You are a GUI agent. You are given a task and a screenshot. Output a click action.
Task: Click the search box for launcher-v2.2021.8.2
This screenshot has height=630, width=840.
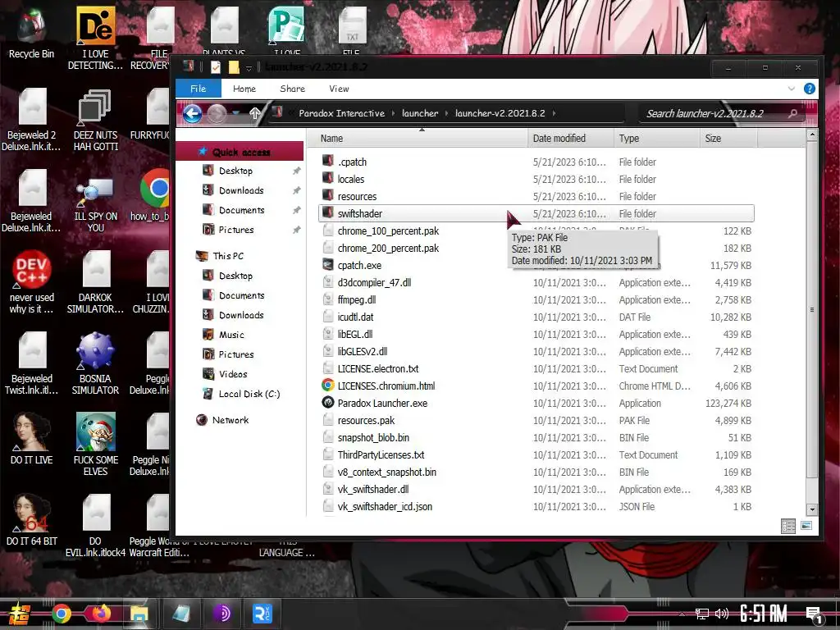tap(720, 113)
